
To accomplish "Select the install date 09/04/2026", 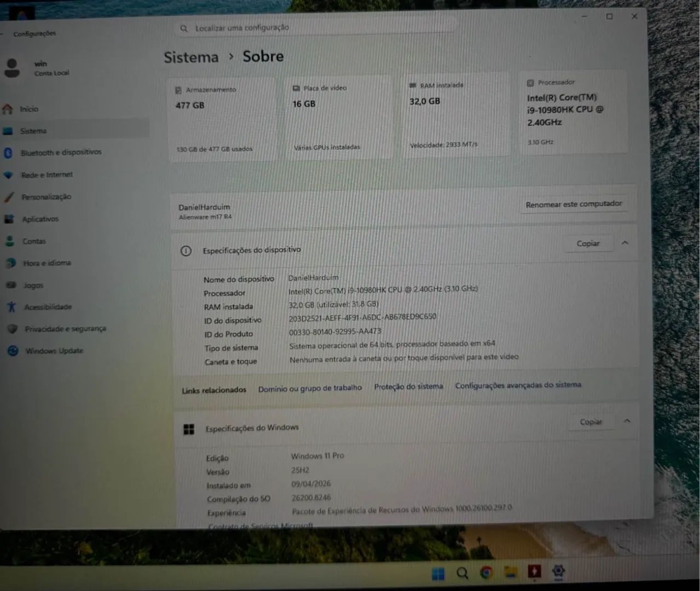I will click(311, 484).
